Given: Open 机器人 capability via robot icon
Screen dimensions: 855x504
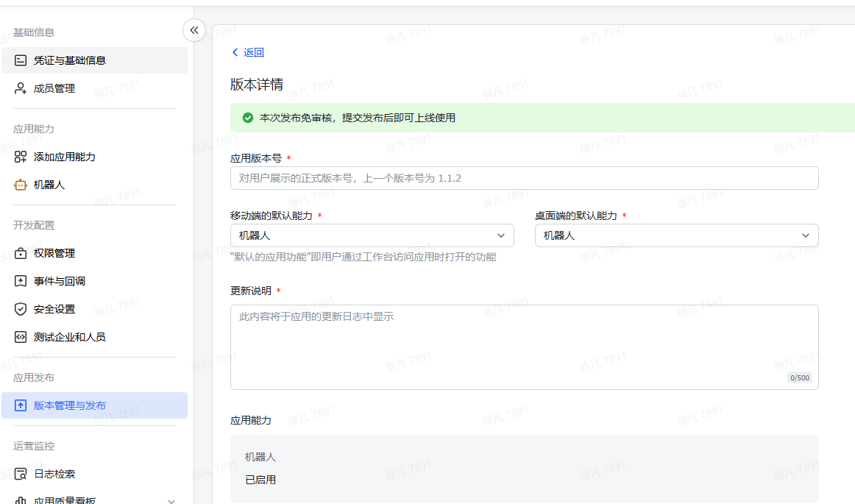Looking at the screenshot, I should coord(20,185).
